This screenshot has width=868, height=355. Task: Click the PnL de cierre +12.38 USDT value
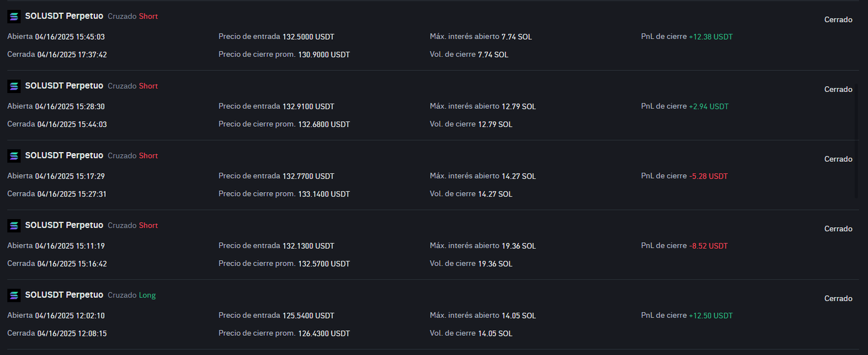[711, 36]
